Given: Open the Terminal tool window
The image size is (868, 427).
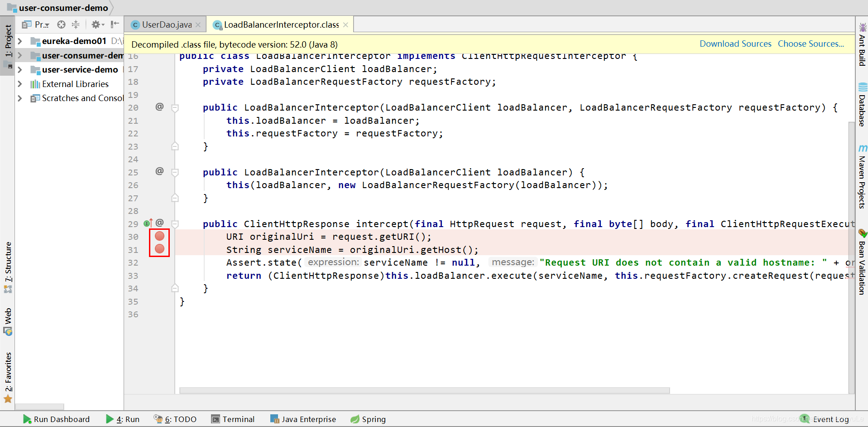Looking at the screenshot, I should coord(233,419).
